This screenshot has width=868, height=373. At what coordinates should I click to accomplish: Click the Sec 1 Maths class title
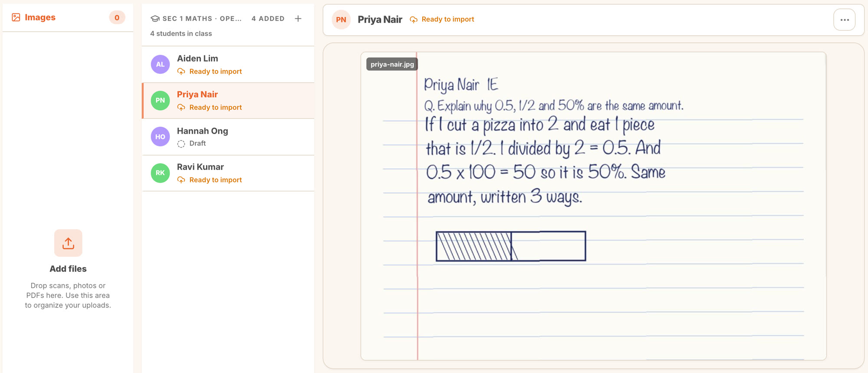tap(202, 19)
